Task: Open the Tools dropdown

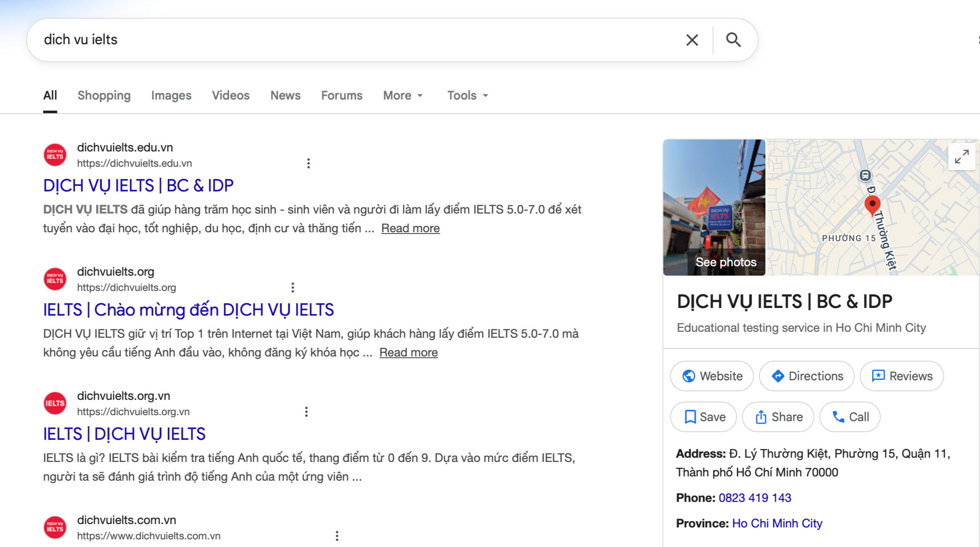Action: [x=467, y=95]
